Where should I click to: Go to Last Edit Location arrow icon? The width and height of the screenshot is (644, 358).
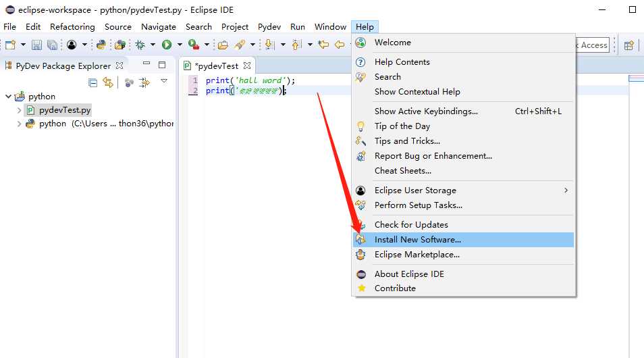(x=323, y=45)
